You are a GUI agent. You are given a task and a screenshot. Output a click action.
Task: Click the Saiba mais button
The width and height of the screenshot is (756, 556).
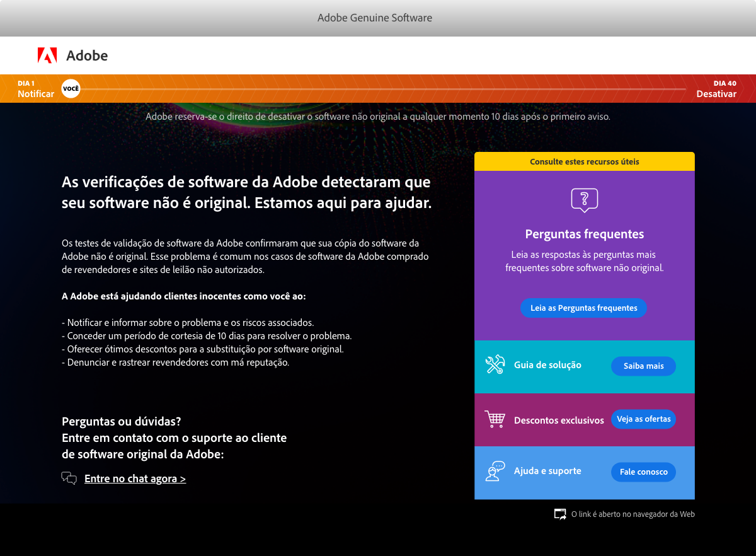[x=643, y=366]
